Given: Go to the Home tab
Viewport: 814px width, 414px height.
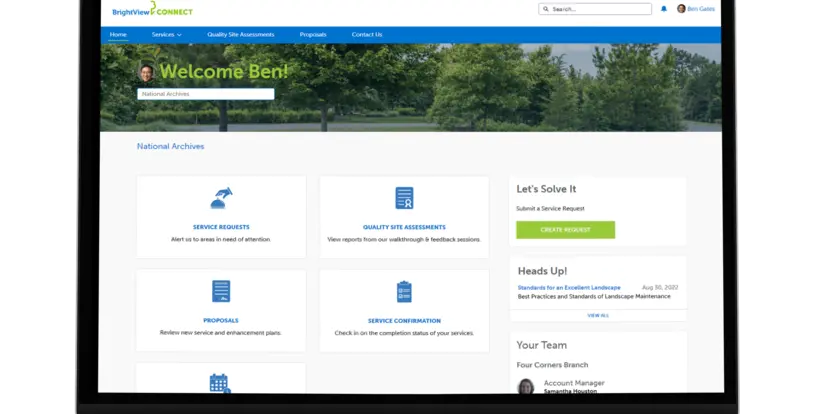Looking at the screenshot, I should click(118, 34).
